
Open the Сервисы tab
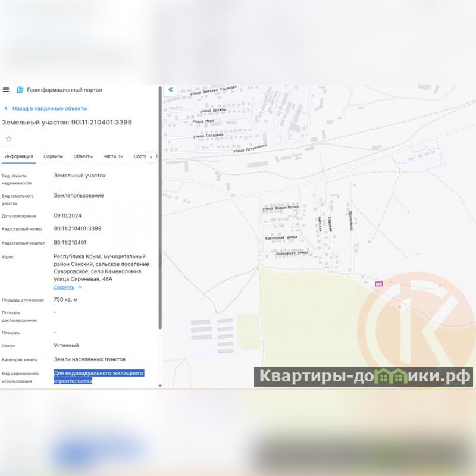click(x=53, y=156)
